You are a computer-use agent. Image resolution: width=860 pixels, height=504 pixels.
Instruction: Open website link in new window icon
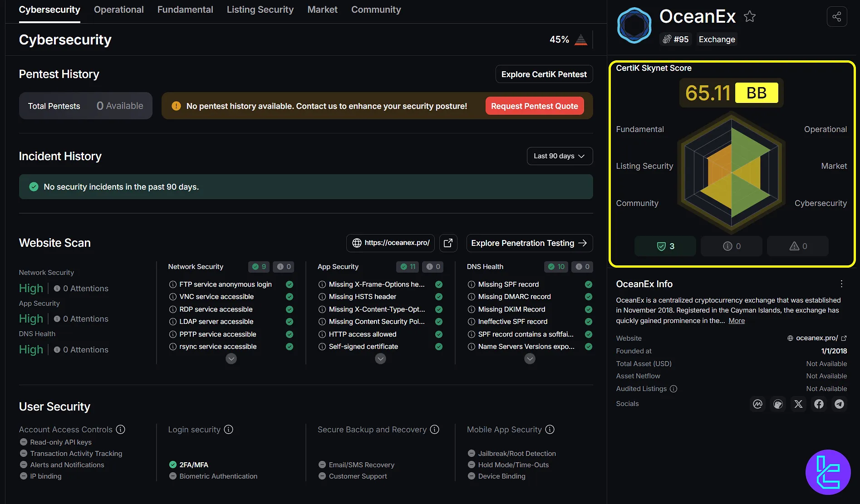tap(448, 243)
